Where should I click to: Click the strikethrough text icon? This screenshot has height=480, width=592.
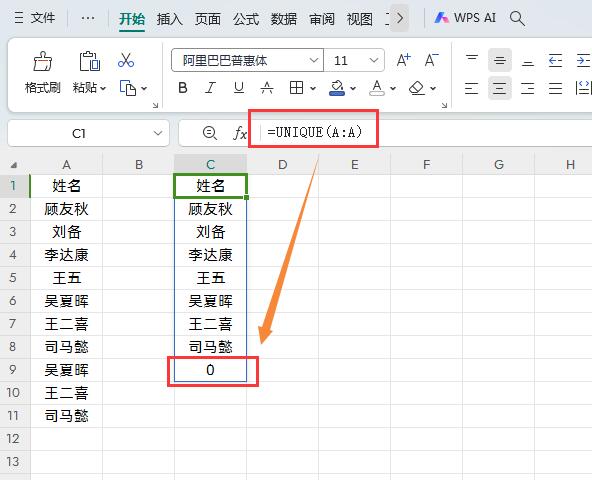[x=267, y=88]
